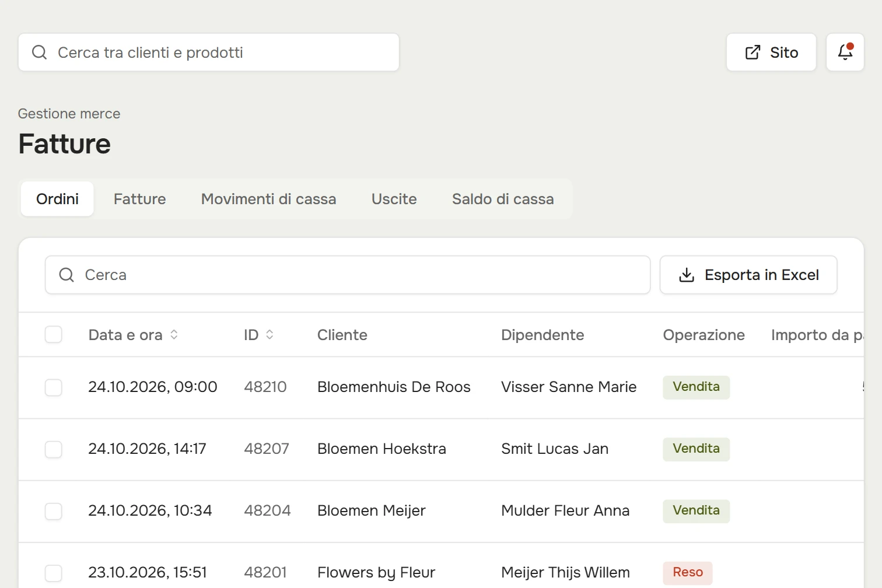This screenshot has width=882, height=588.
Task: Click the Operazione column header
Action: [x=703, y=335]
